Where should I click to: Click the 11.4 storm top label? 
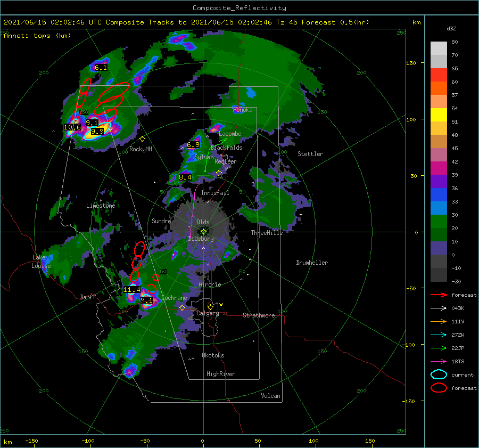pyautogui.click(x=132, y=290)
